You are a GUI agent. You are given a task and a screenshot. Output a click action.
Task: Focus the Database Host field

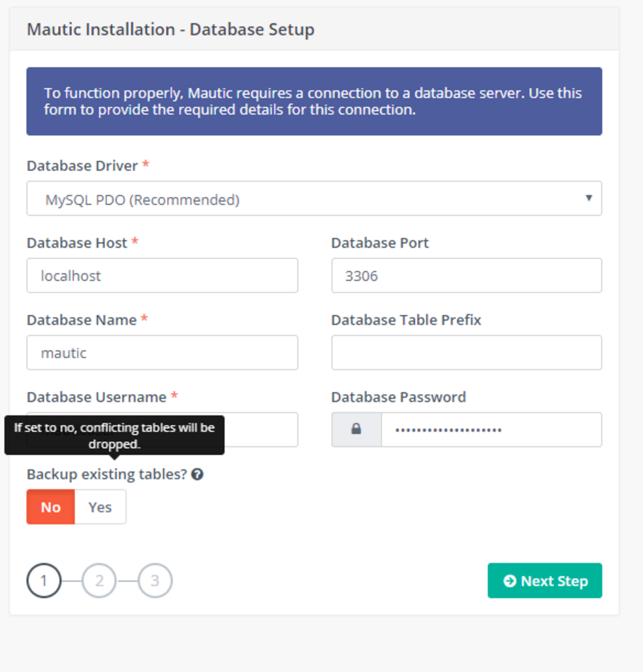(x=162, y=275)
